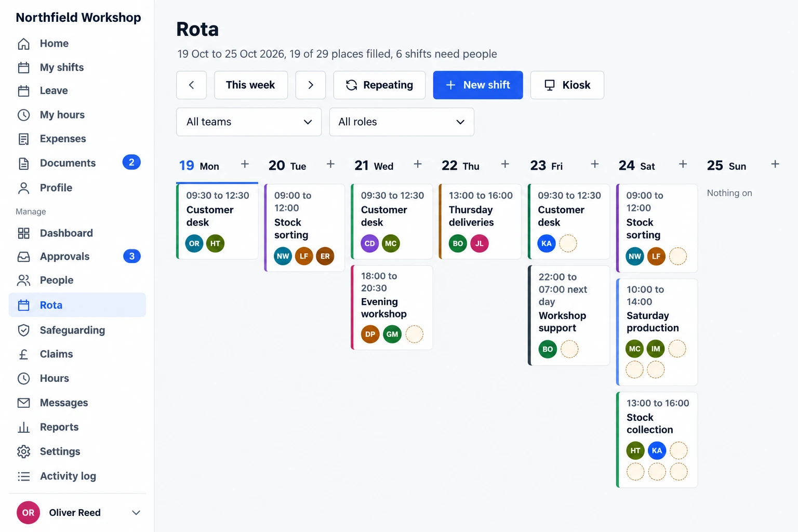
Task: Add a shift on Friday 23 plus icon
Action: (595, 164)
